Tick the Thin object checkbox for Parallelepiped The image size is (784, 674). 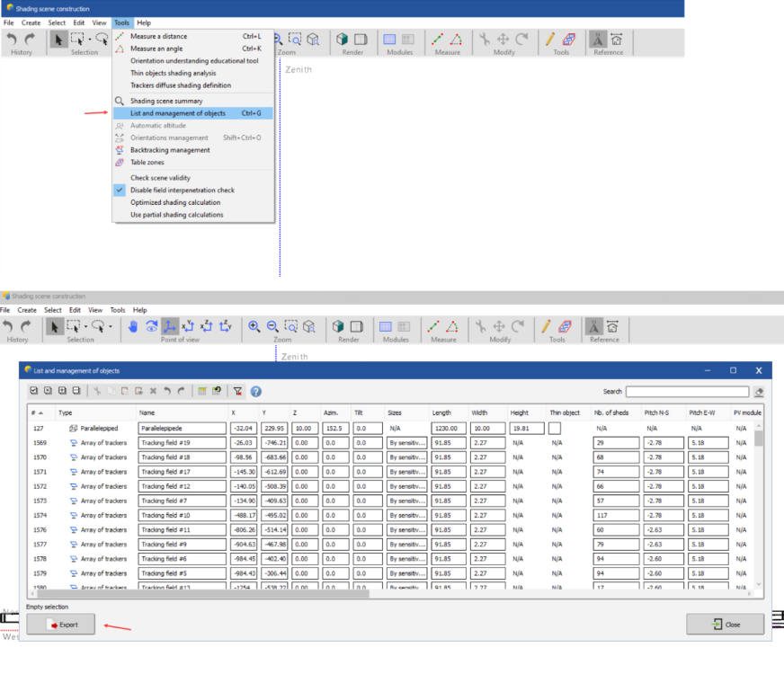[555, 429]
